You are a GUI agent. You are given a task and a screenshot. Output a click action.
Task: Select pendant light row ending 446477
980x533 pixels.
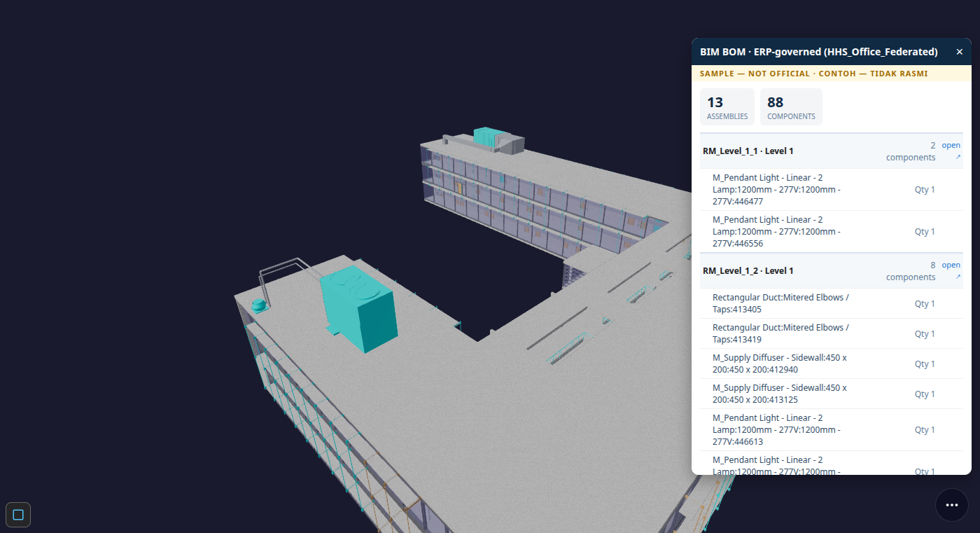832,190
